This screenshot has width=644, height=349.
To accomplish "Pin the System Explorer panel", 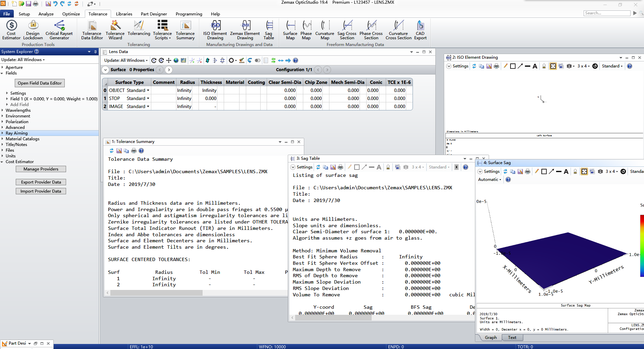I will tap(95, 52).
